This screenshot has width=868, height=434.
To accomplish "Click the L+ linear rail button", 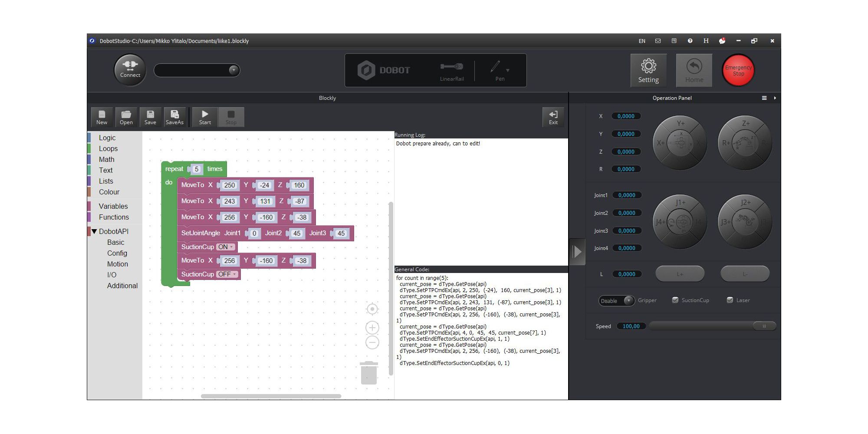I will 680,274.
